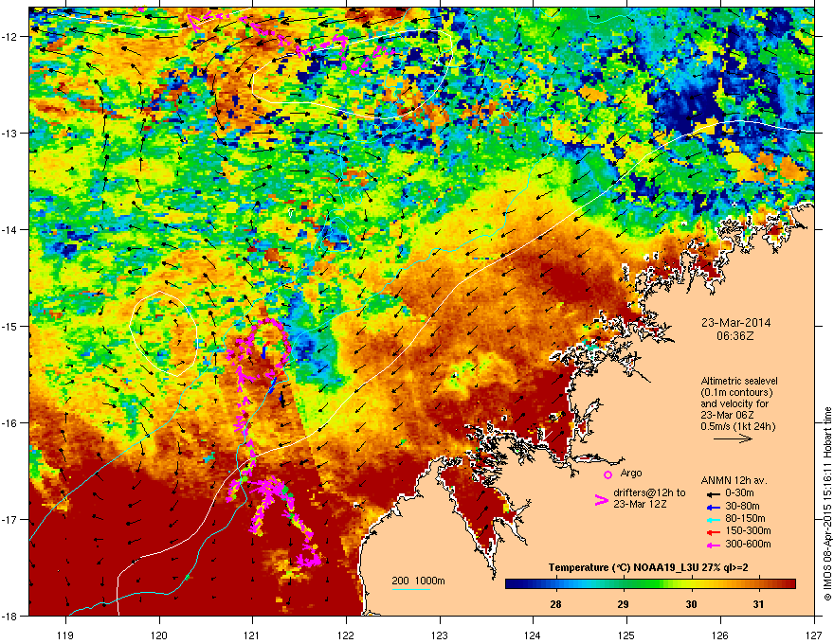834x644 pixels.
Task: Click the latitude label -12
Action: point(9,37)
